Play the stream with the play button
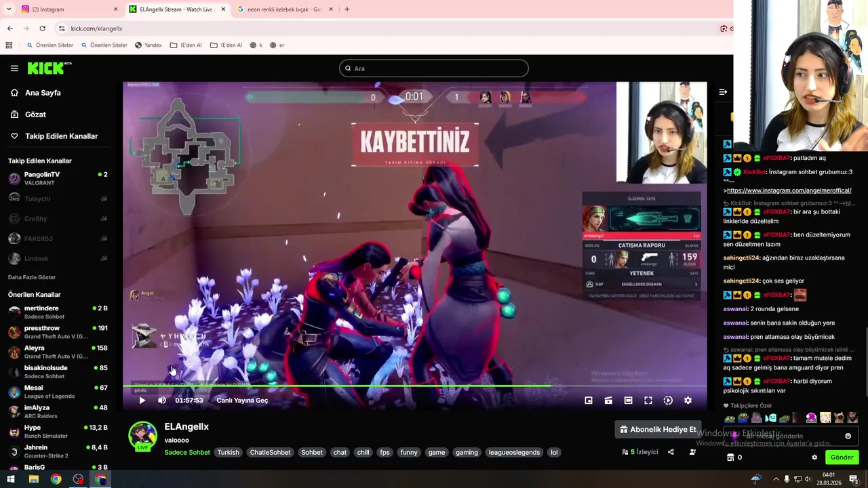Viewport: 868px width, 488px height. (142, 401)
